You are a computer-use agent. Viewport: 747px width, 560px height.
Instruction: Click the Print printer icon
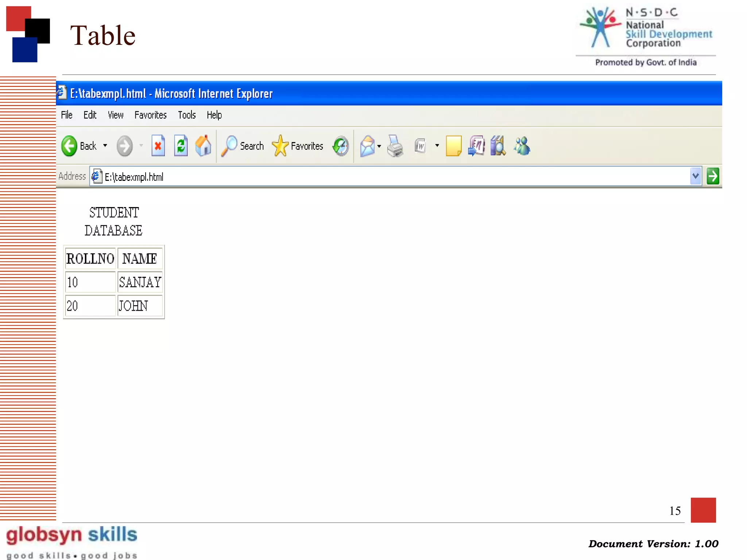395,146
